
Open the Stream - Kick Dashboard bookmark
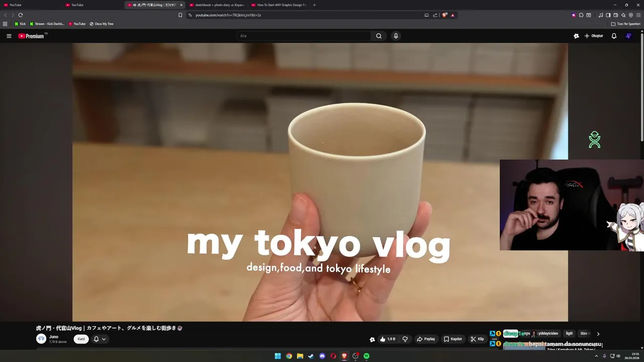[47, 24]
